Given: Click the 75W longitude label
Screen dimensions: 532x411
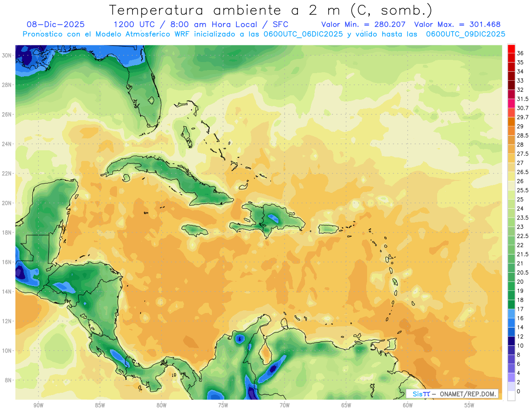Looking at the screenshot, I should pyautogui.click(x=223, y=405).
